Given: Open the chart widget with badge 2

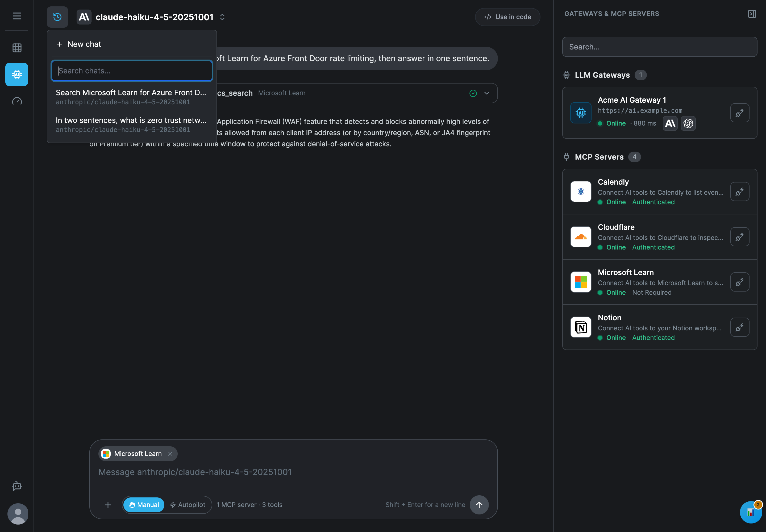Looking at the screenshot, I should click(x=751, y=512).
